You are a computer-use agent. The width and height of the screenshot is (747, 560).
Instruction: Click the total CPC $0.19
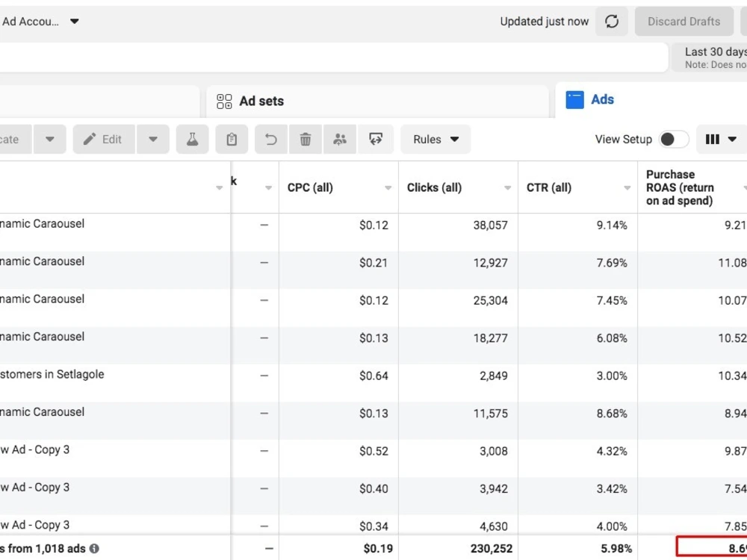click(x=378, y=549)
